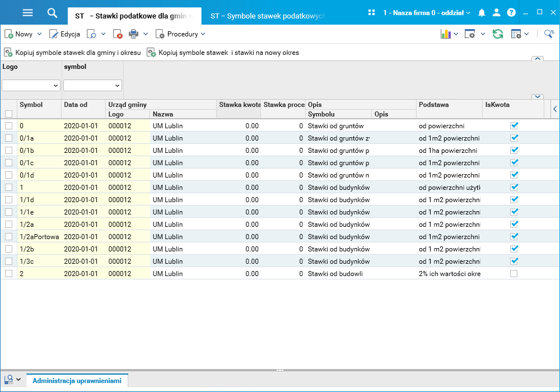
Task: Open the Nowy dropdown arrow
Action: [x=39, y=34]
